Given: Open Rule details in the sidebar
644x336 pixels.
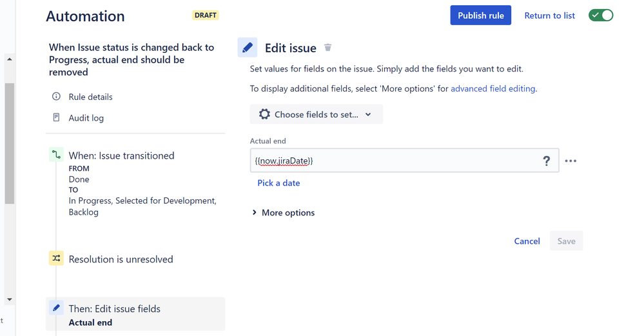Looking at the screenshot, I should tap(90, 97).
